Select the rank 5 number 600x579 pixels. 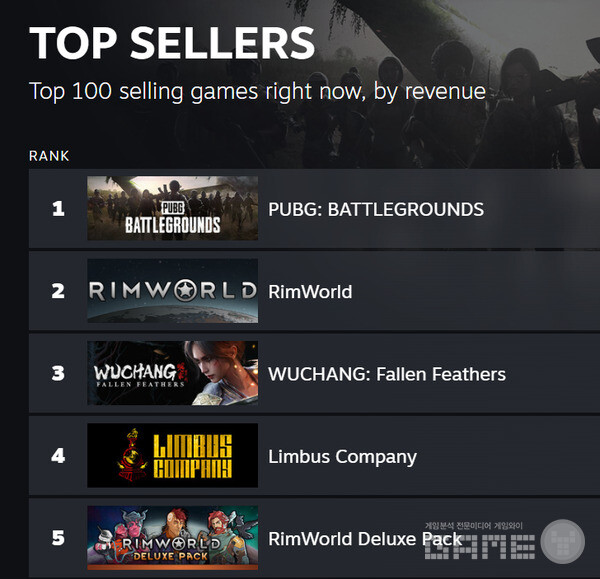tap(58, 538)
